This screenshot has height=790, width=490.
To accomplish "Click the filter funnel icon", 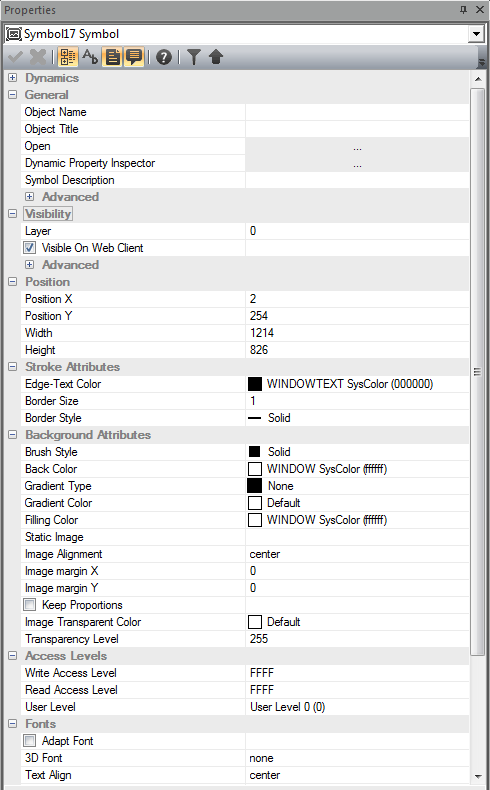I will [x=194, y=57].
